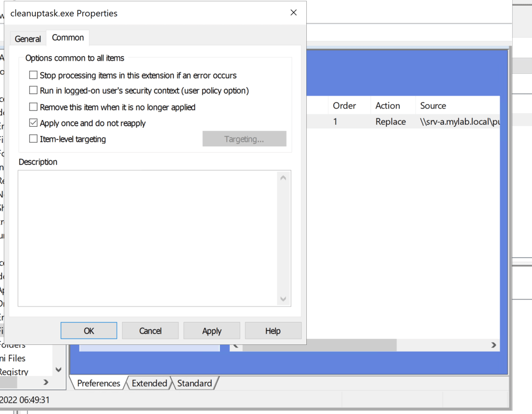The height and width of the screenshot is (414, 532).
Task: Switch to the General tab
Action: coord(28,39)
